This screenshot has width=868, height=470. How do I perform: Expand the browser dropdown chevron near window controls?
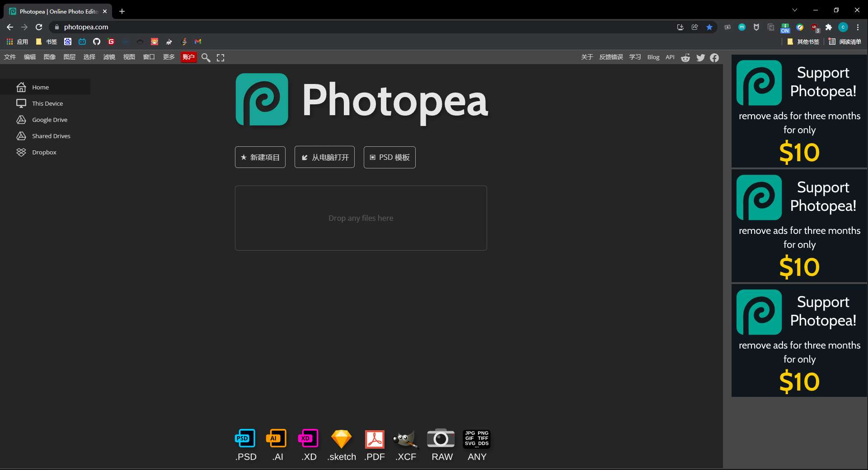[794, 9]
